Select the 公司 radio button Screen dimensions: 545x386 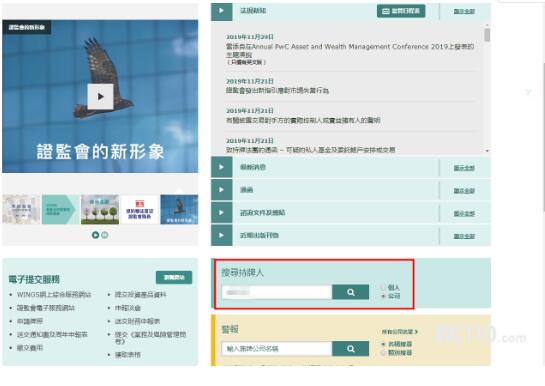[x=383, y=296]
